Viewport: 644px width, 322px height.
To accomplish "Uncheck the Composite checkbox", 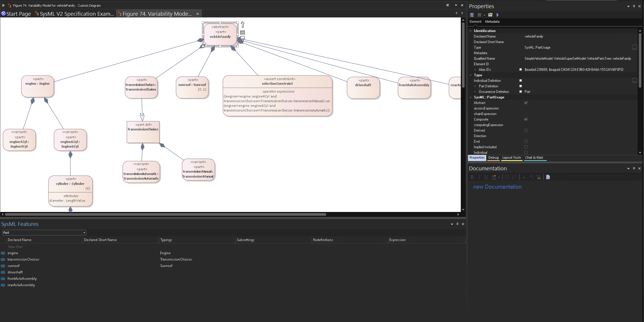I will (526, 119).
